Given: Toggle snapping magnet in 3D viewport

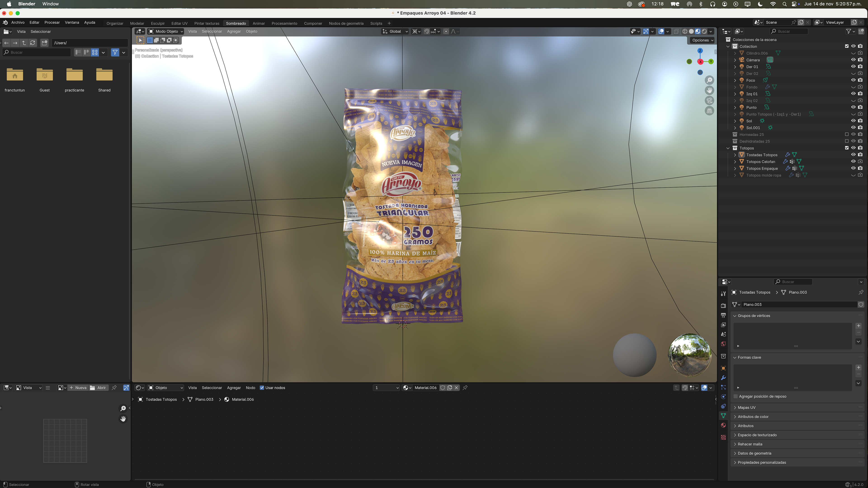Looking at the screenshot, I should pos(427,31).
